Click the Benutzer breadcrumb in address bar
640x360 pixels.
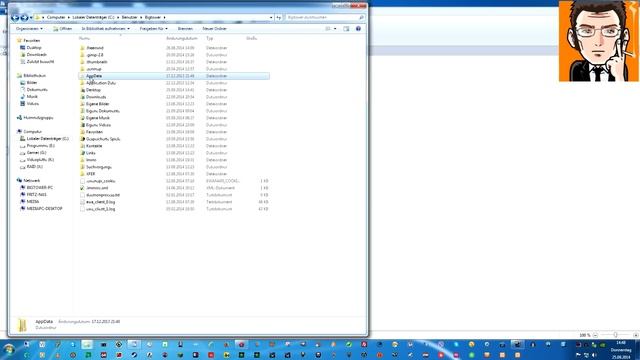click(x=129, y=18)
